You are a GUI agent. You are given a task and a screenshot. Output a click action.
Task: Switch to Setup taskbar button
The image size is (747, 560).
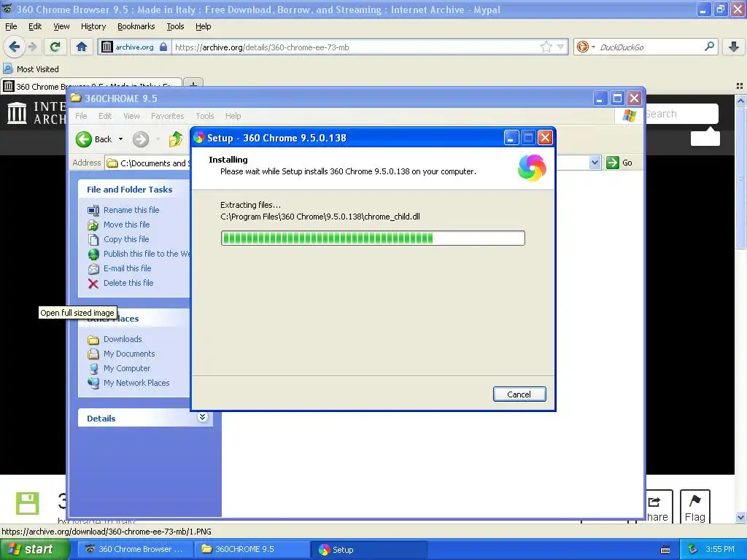pyautogui.click(x=368, y=549)
